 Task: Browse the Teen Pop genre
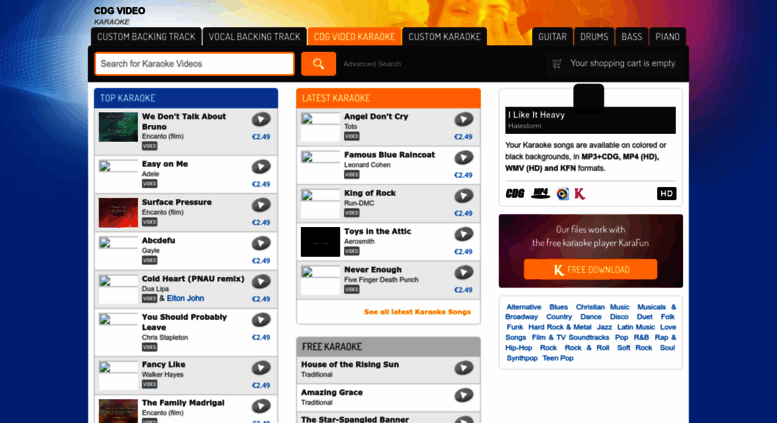tap(558, 358)
